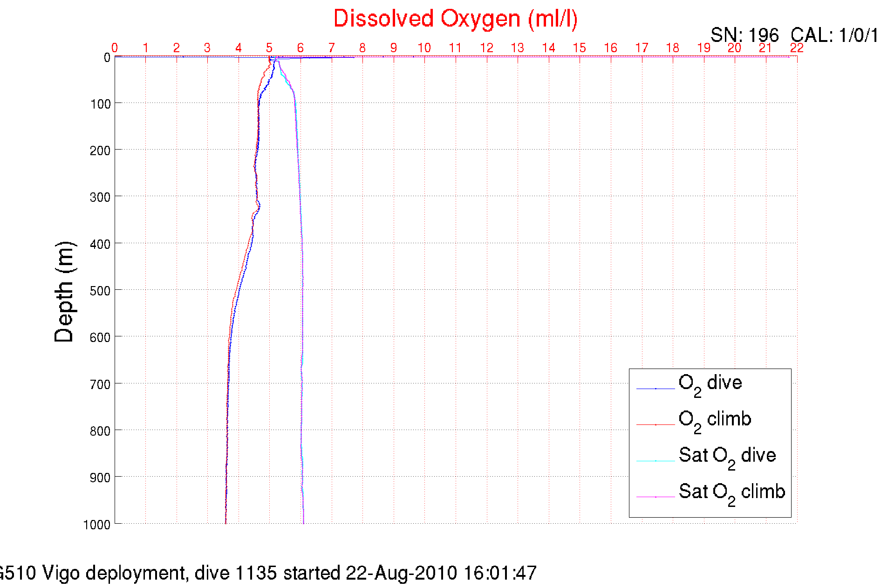Click the x-axis tick label 10
The width and height of the screenshot is (881, 588).
(x=424, y=48)
